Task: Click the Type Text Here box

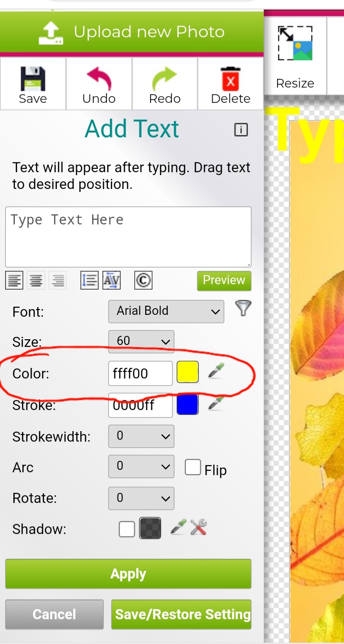Action: 128,236
